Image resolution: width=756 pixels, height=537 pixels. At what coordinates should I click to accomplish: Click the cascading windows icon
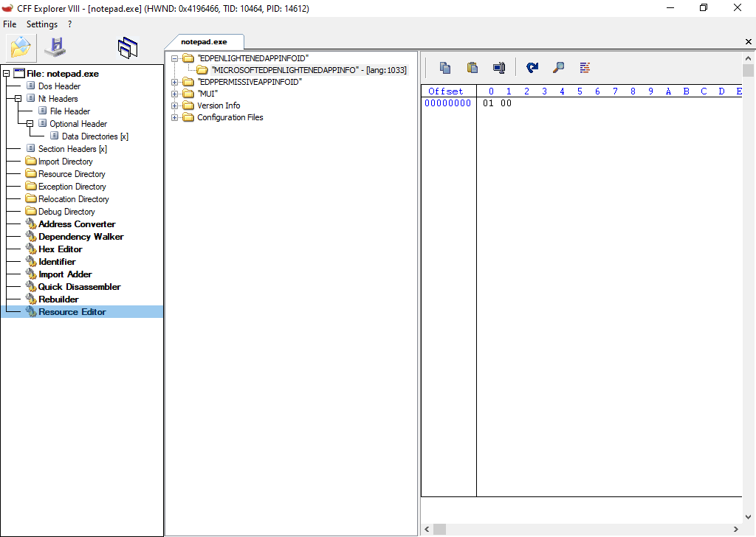(x=127, y=48)
